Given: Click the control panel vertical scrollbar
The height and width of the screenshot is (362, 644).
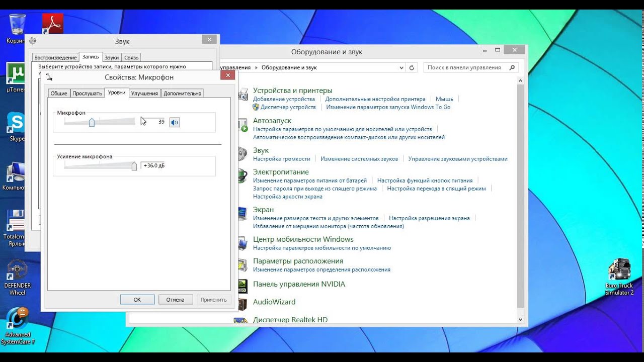Looking at the screenshot, I should pyautogui.click(x=520, y=197).
